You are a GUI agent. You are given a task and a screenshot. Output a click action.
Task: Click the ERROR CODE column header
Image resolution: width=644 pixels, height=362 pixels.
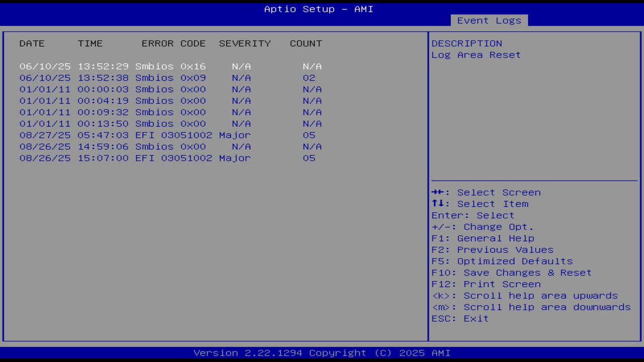pos(174,43)
